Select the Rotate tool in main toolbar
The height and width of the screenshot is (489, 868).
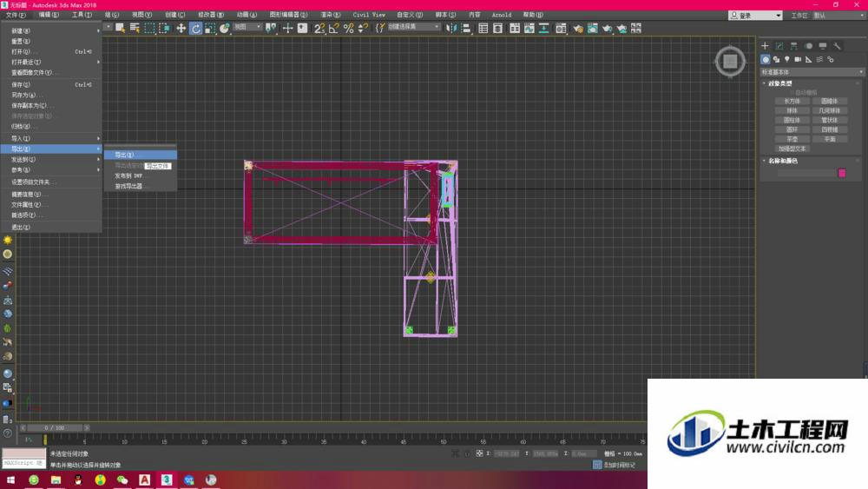[195, 29]
